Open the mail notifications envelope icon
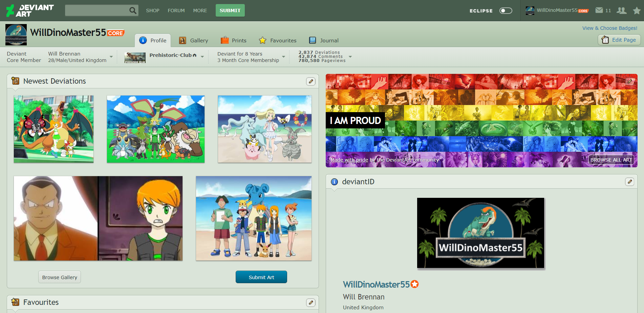 pyautogui.click(x=599, y=10)
